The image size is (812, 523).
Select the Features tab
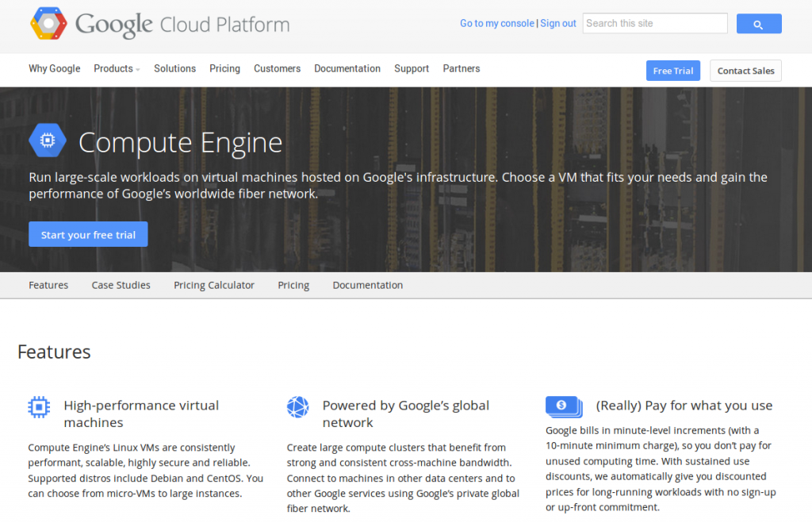click(48, 285)
